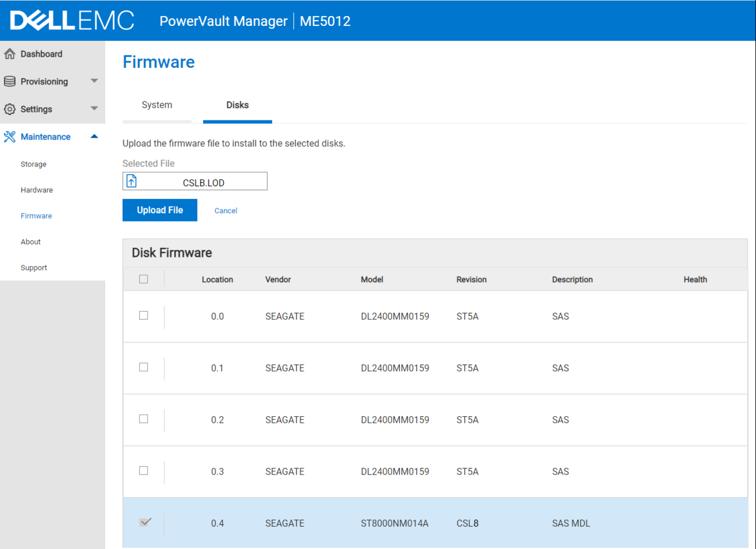Expand the Settings menu chevron
The image size is (756, 549).
[94, 109]
